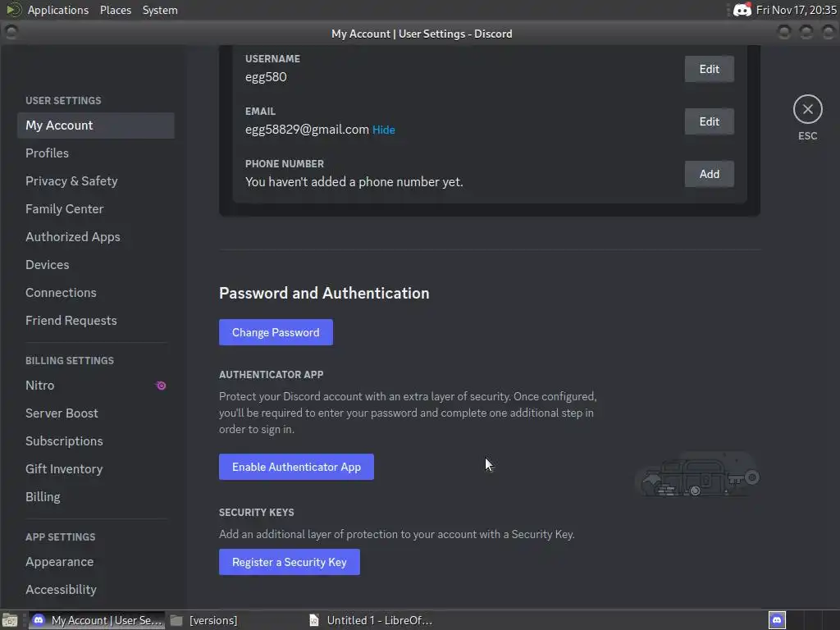Viewport: 840px width, 630px height.
Task: Click the Applications menu logo icon
Action: (13, 10)
